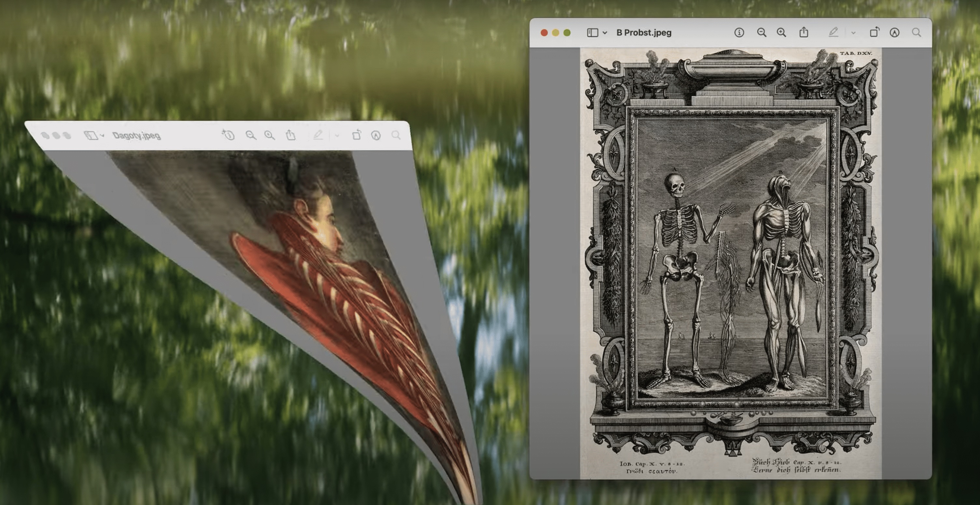The height and width of the screenshot is (505, 980).
Task: Enter full screen with green button in B Probst
Action: 567,33
